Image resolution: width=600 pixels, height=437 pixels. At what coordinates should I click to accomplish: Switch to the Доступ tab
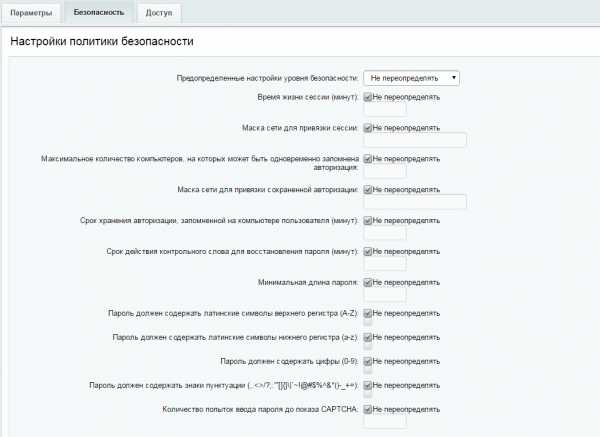tap(158, 12)
